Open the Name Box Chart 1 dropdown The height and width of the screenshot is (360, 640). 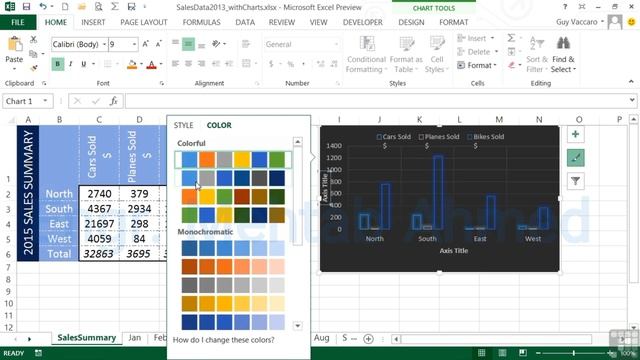(x=45, y=101)
